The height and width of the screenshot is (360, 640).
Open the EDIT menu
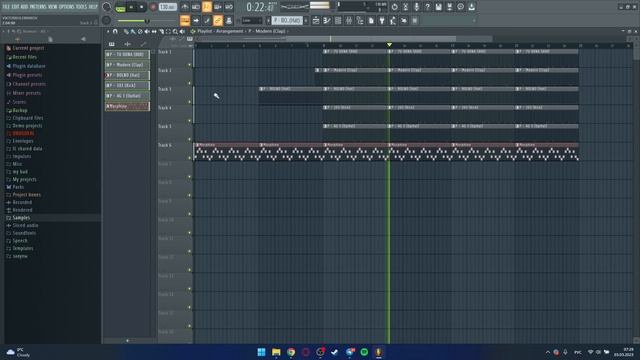[x=15, y=7]
